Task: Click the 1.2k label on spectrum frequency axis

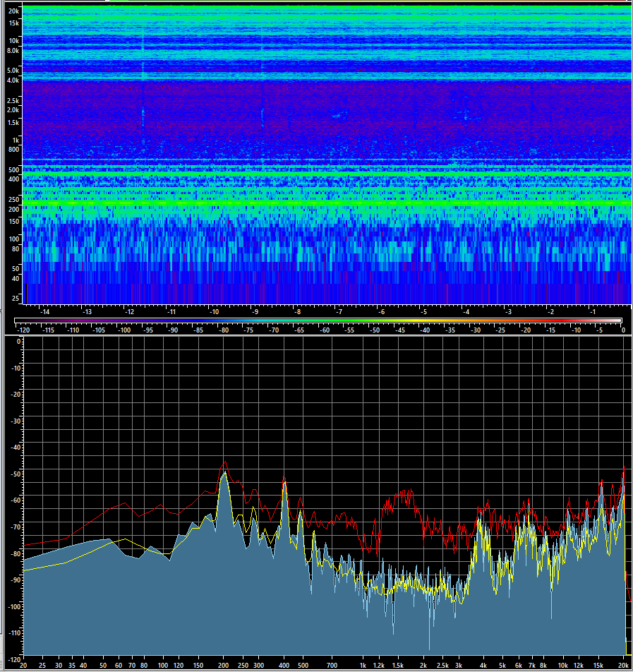Action: tap(379, 666)
